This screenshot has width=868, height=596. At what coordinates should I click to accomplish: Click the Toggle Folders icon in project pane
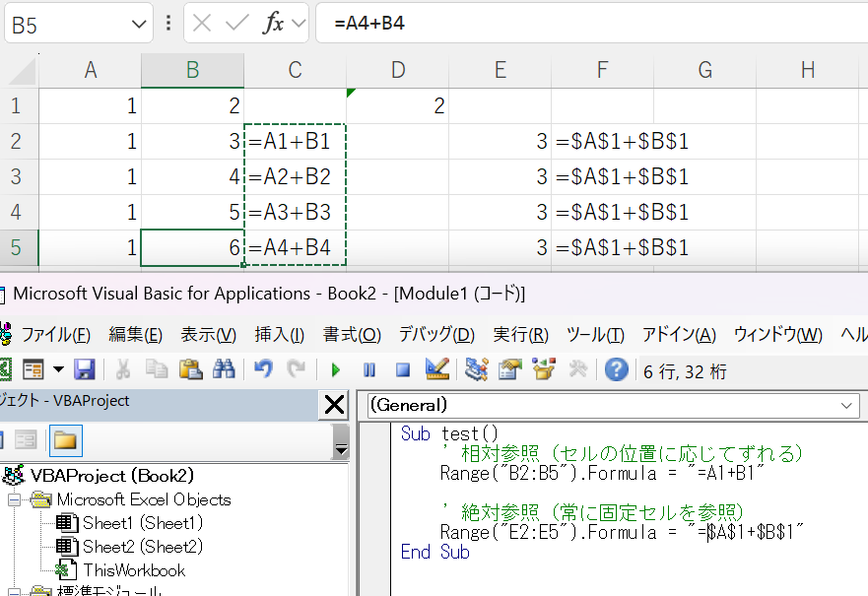(x=65, y=440)
